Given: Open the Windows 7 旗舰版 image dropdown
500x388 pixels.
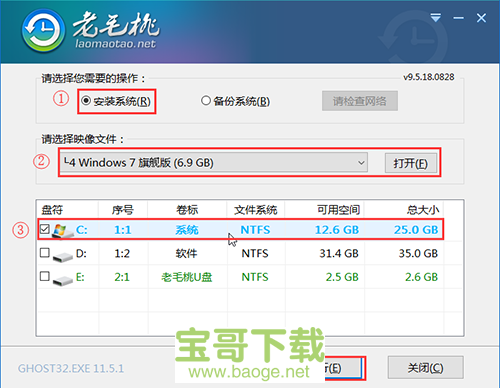Looking at the screenshot, I should coord(213,163).
